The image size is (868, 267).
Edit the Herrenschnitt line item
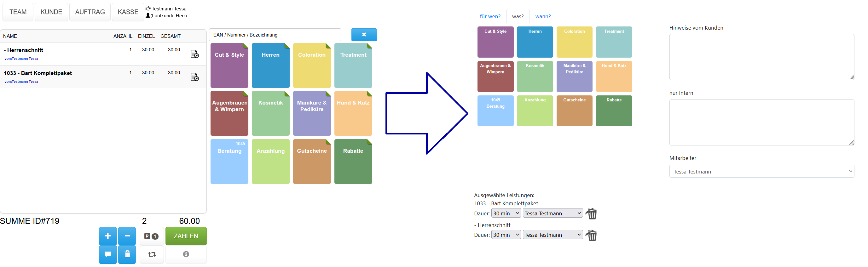(194, 54)
